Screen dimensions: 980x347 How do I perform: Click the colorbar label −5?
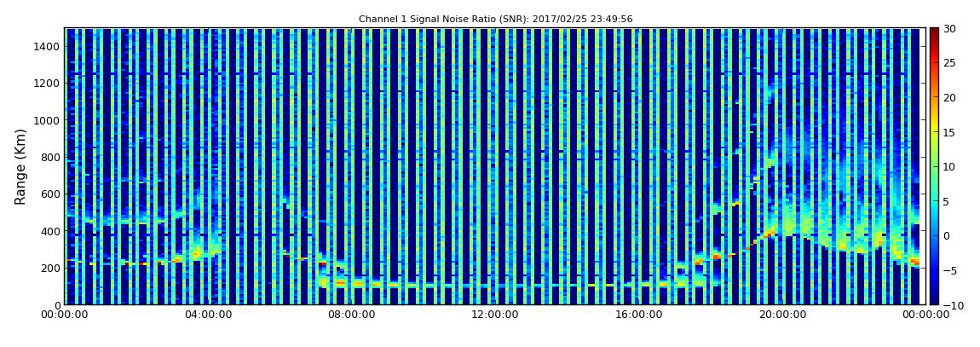(x=950, y=271)
